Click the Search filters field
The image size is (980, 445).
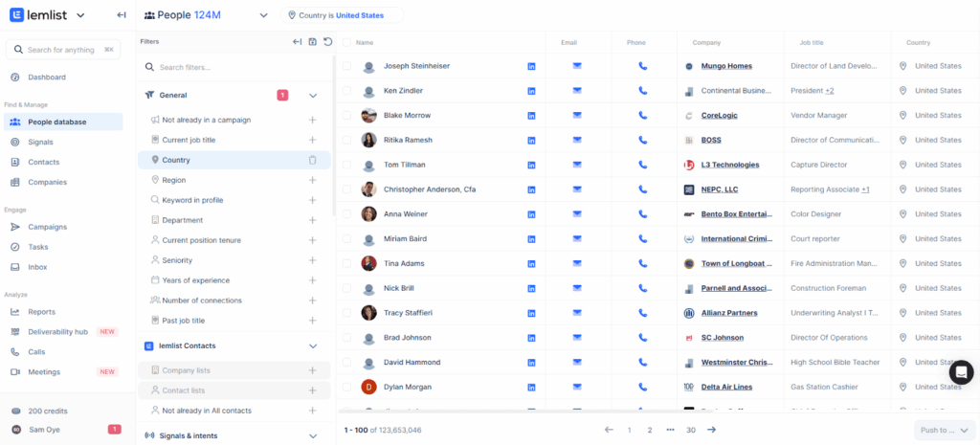click(234, 68)
